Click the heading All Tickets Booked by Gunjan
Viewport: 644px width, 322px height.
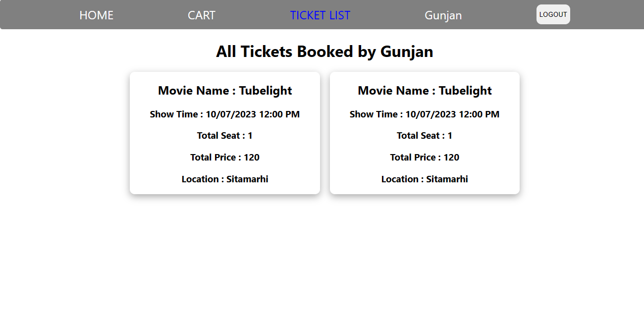click(324, 51)
